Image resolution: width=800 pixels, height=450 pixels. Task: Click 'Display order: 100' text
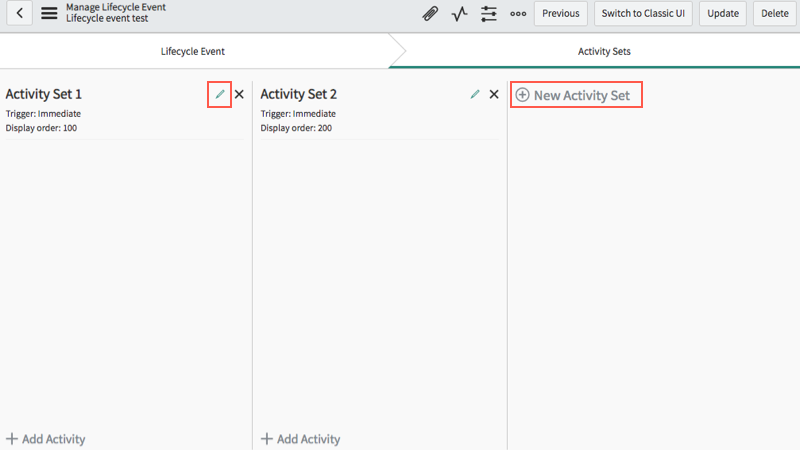41,128
